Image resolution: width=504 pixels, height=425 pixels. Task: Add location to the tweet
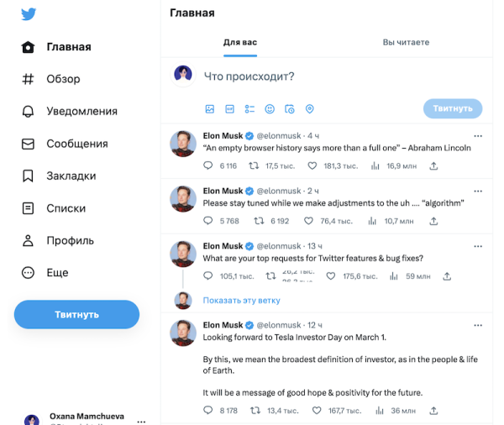coord(309,109)
